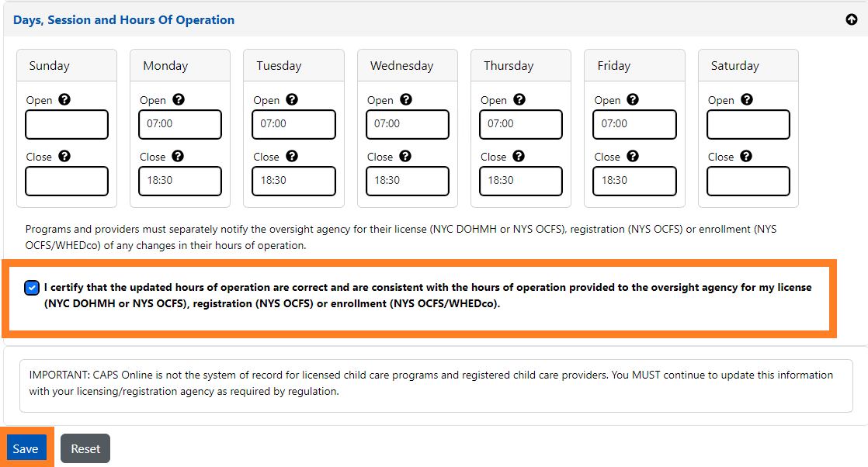Click the Reset button
The height and width of the screenshot is (467, 868).
pyautogui.click(x=85, y=448)
